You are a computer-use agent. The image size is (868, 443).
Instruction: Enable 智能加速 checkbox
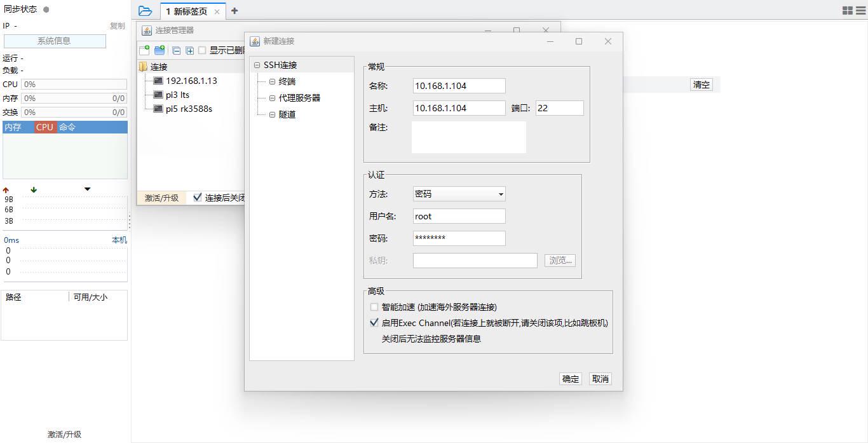coord(374,307)
